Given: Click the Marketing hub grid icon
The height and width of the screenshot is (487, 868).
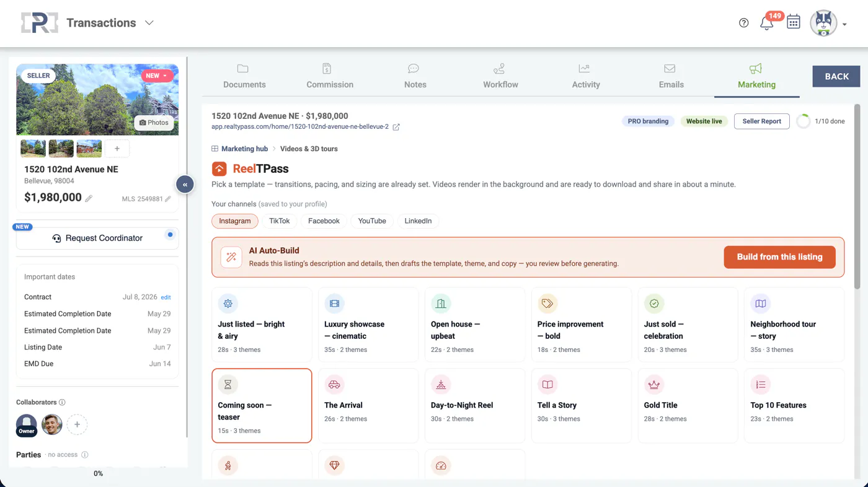Looking at the screenshot, I should tap(215, 149).
